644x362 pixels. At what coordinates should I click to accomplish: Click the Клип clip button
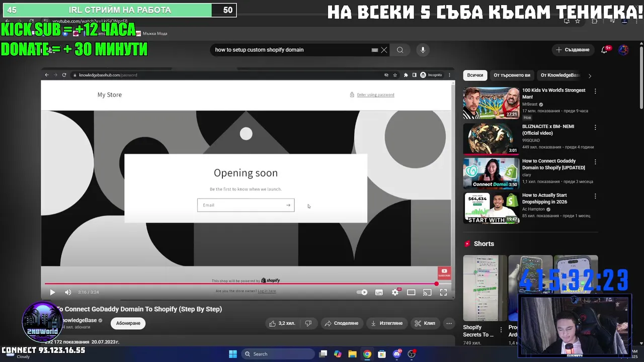(x=425, y=323)
